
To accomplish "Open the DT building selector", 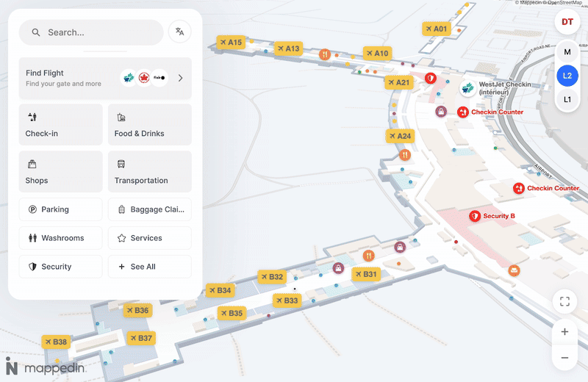I will click(567, 22).
